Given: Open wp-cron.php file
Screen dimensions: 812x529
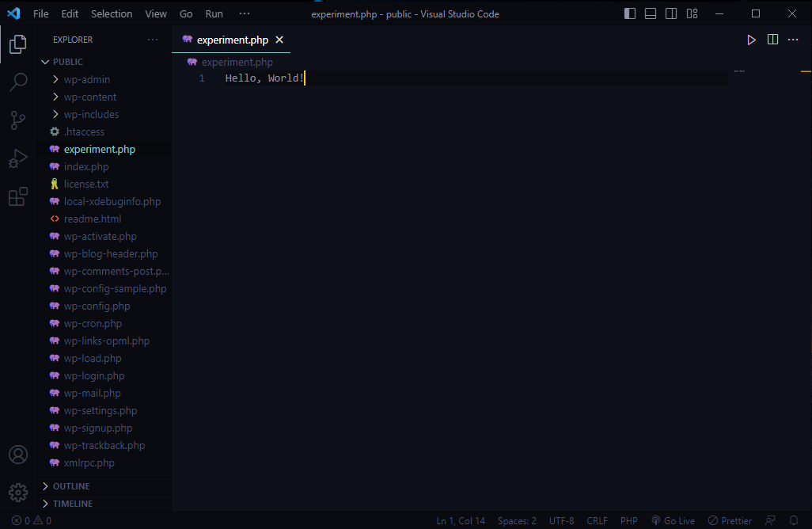Looking at the screenshot, I should click(x=104, y=323).
